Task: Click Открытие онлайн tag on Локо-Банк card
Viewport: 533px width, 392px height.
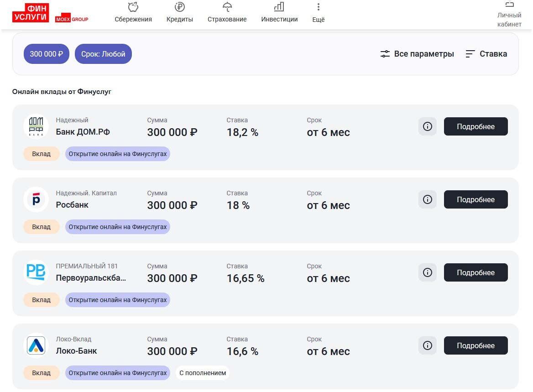Action: [x=118, y=373]
